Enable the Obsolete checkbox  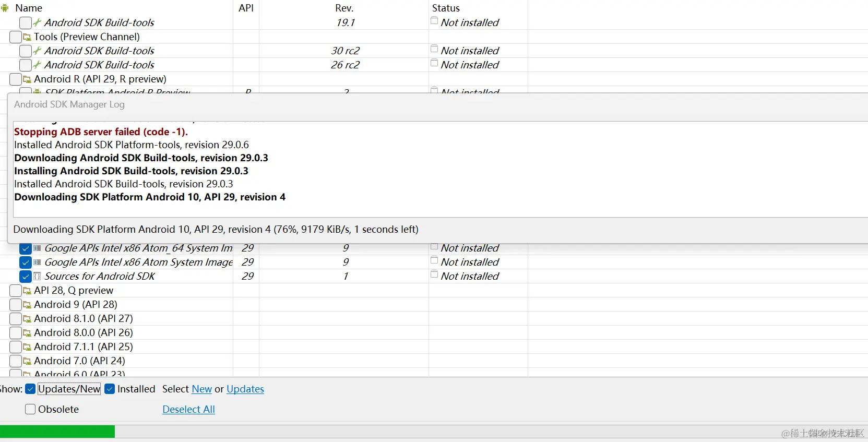tap(30, 409)
